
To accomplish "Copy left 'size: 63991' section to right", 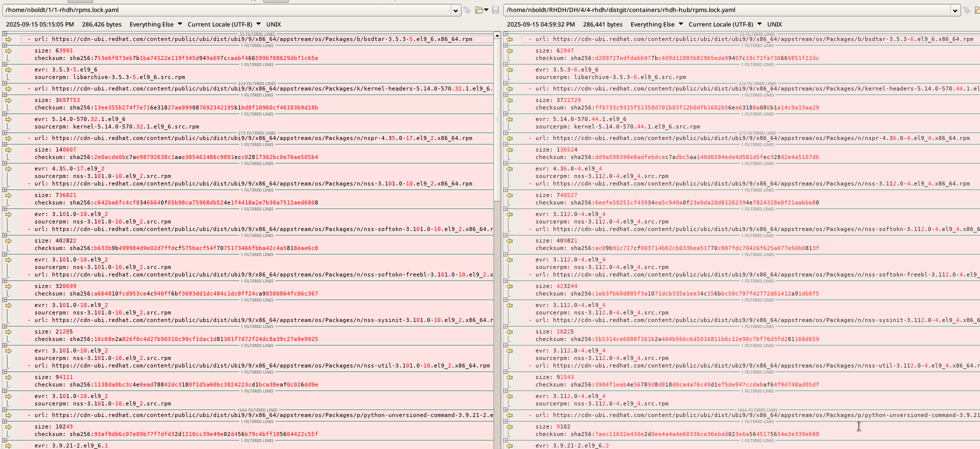I will 9,50.
